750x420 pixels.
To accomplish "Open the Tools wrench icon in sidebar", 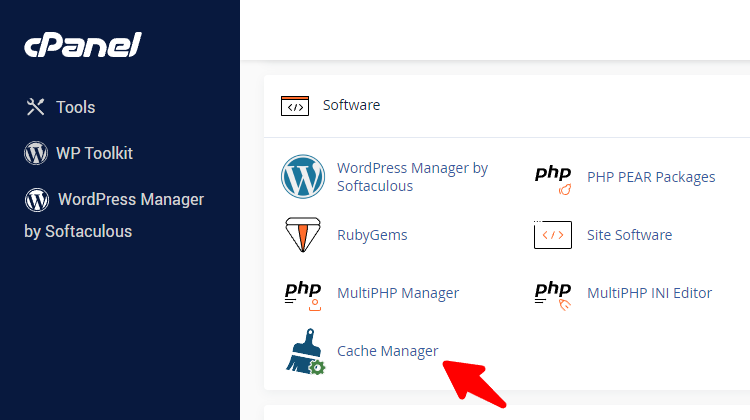I will (35, 107).
